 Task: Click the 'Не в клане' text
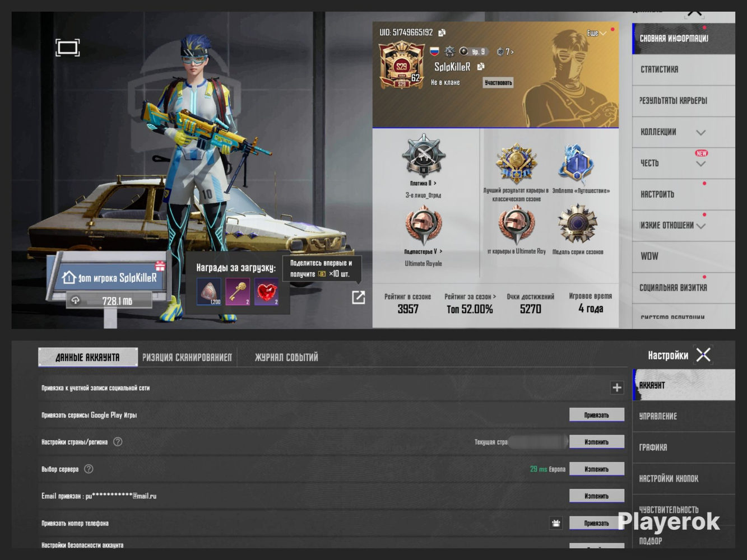tap(446, 83)
